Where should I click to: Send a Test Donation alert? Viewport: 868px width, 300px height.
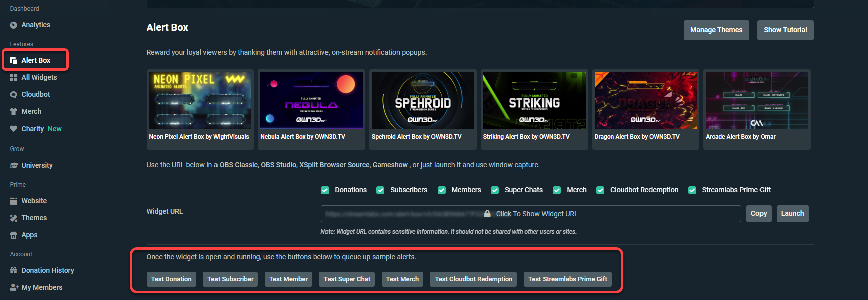pyautogui.click(x=171, y=279)
